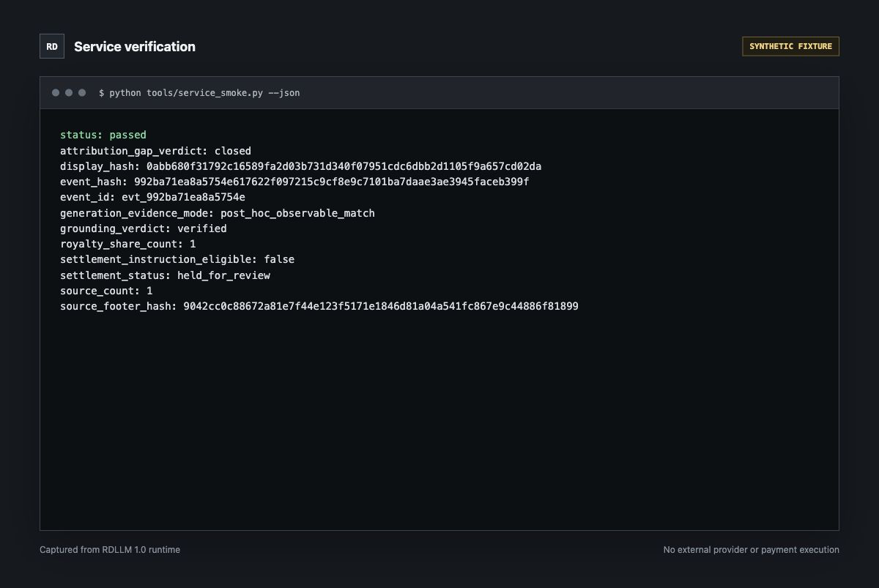Click the generation_evidence_mode line
This screenshot has height=588, width=879.
(x=218, y=213)
